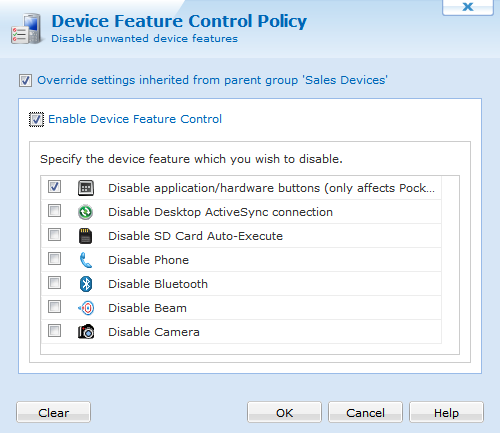Click the black SD card icon
500x433 pixels.
point(86,236)
